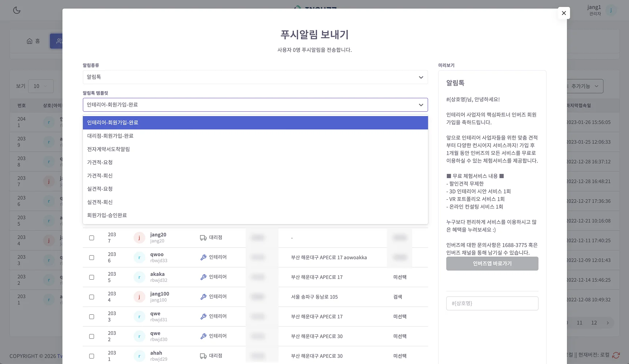Open the 보기 page size dropdown
The height and width of the screenshot is (364, 629).
pos(41,86)
